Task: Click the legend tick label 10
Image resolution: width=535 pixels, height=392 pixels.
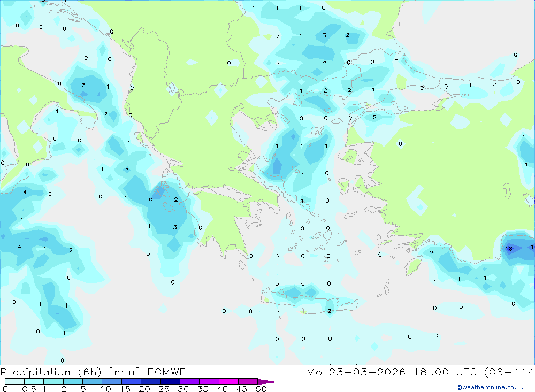Action: (106, 389)
